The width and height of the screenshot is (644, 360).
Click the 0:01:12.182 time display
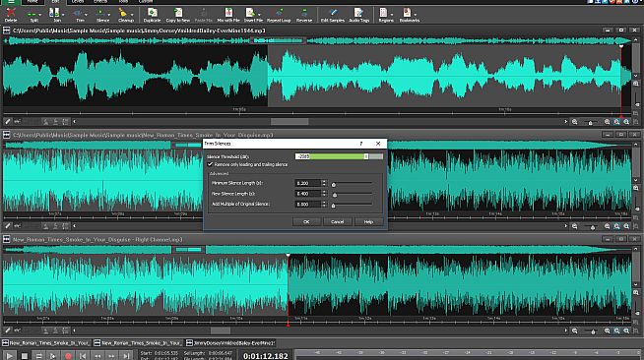click(265, 356)
